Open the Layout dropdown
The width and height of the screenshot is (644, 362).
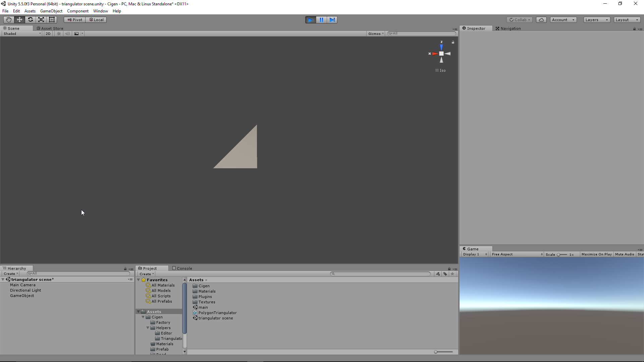(627, 20)
